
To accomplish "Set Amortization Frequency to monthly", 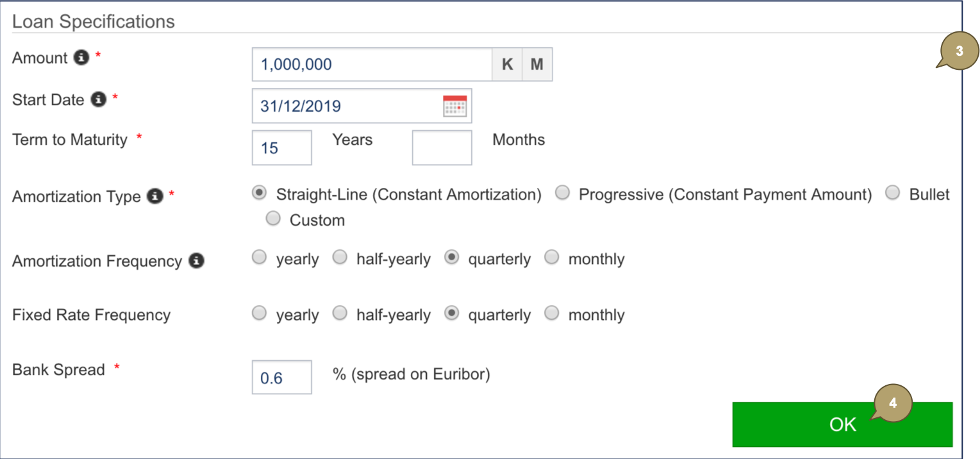I will pos(552,258).
